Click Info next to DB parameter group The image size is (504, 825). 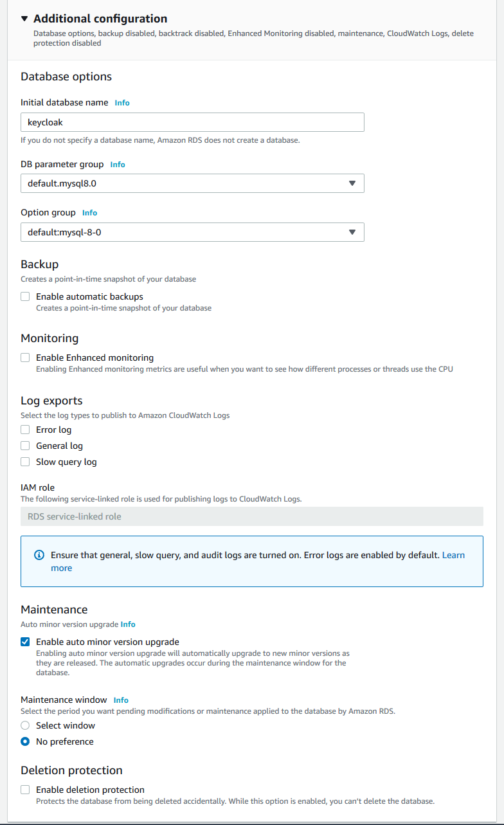pyautogui.click(x=118, y=164)
